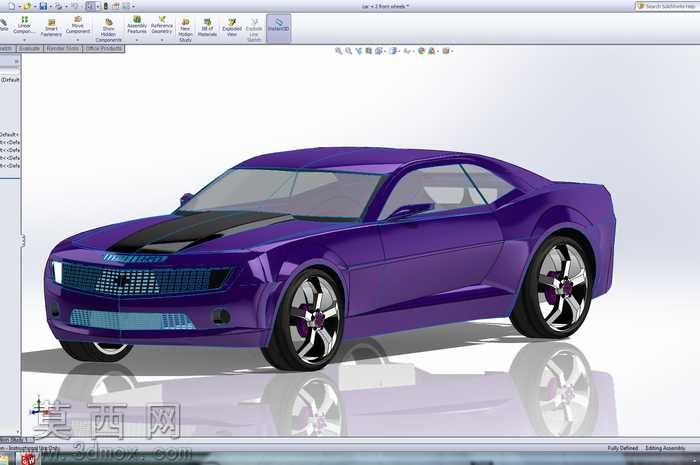Click 'Fully Defined' status bar text
The image size is (700, 465).
(x=622, y=448)
